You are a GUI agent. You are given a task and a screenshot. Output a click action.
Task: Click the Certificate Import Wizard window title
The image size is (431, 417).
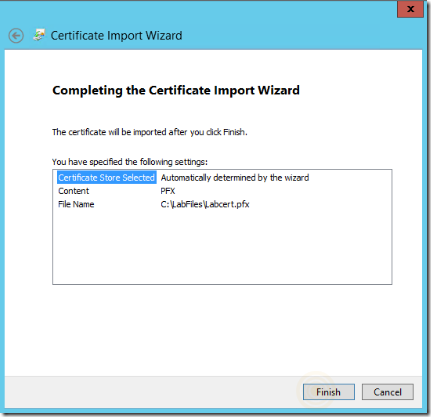tap(116, 35)
